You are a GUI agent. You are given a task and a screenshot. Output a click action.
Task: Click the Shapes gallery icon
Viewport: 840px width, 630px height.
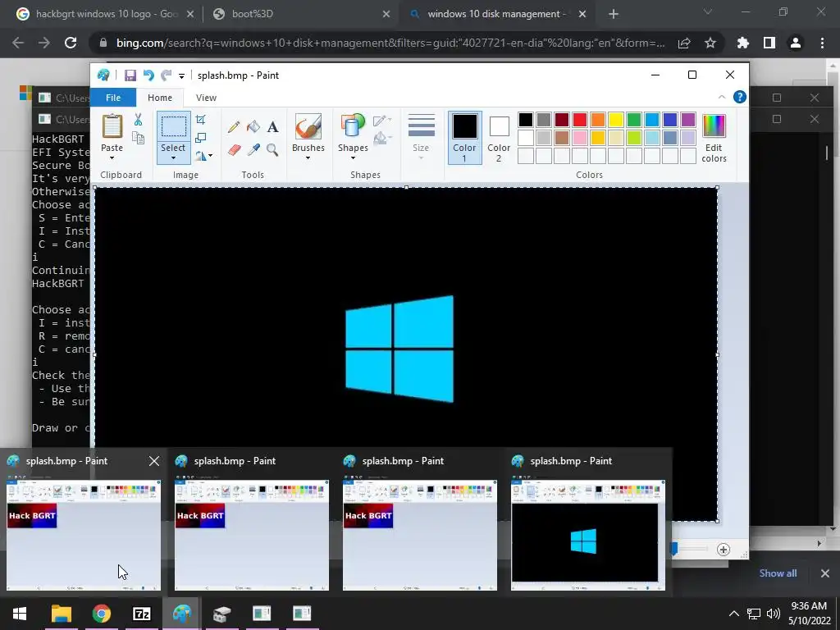coord(353,127)
